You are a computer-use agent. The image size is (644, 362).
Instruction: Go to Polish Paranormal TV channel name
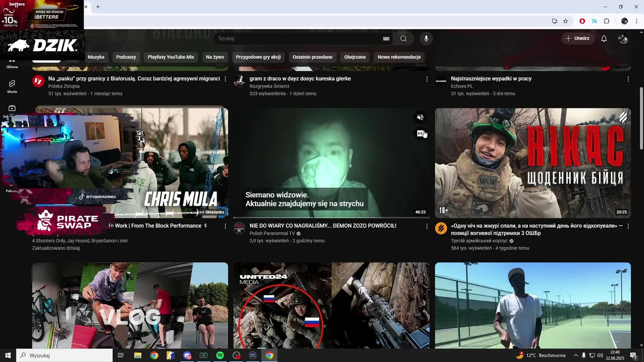273,233
